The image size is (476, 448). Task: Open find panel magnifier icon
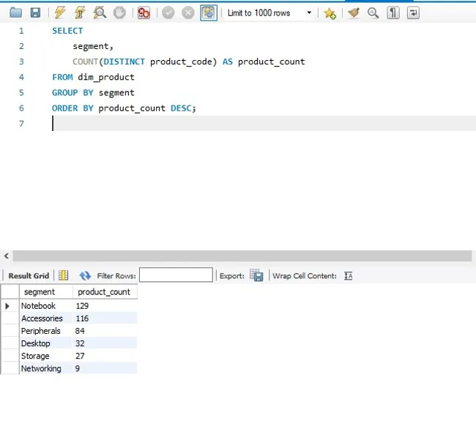click(x=373, y=12)
